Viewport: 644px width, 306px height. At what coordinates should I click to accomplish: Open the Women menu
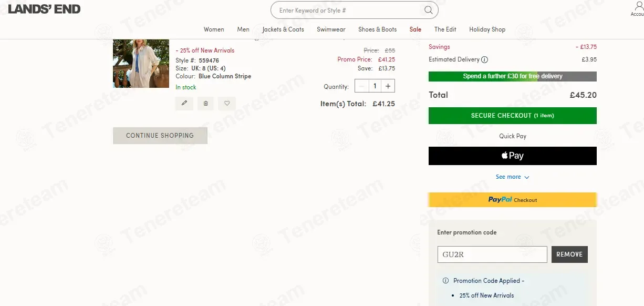214,29
